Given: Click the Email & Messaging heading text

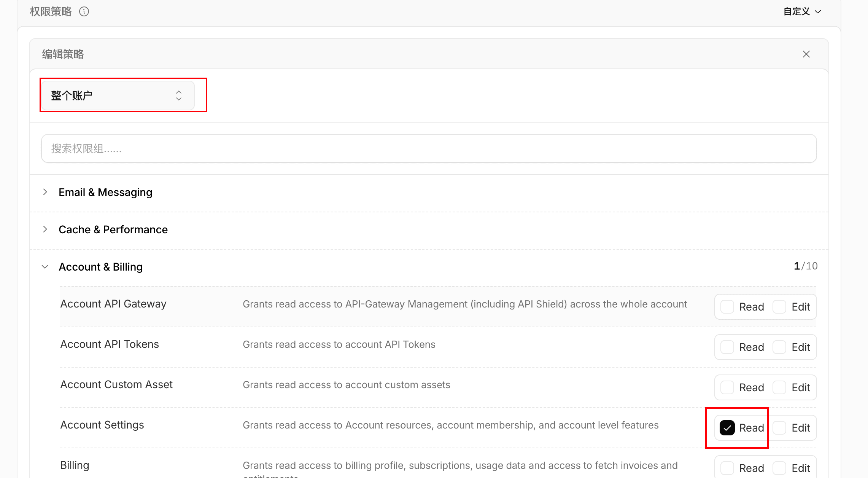Looking at the screenshot, I should (x=105, y=192).
